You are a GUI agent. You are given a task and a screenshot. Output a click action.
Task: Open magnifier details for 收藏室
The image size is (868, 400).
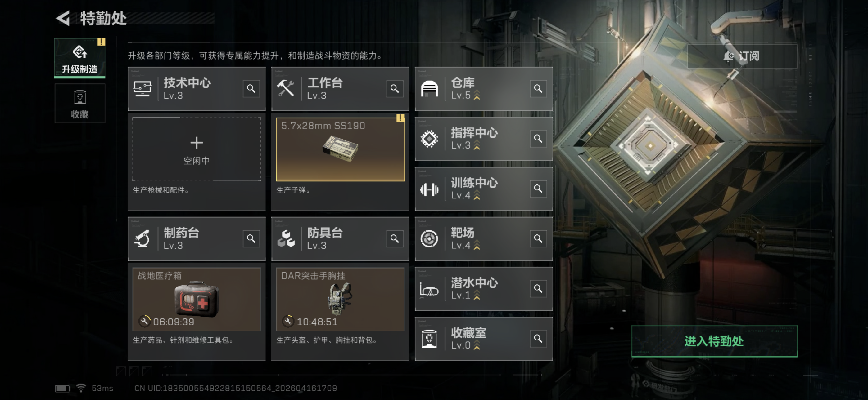click(538, 338)
